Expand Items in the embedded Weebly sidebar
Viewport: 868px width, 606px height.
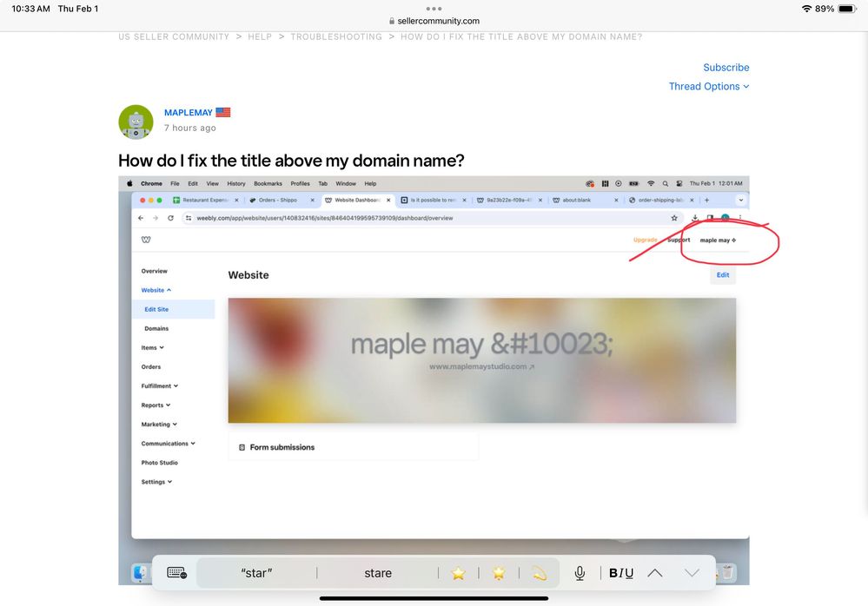152,348
